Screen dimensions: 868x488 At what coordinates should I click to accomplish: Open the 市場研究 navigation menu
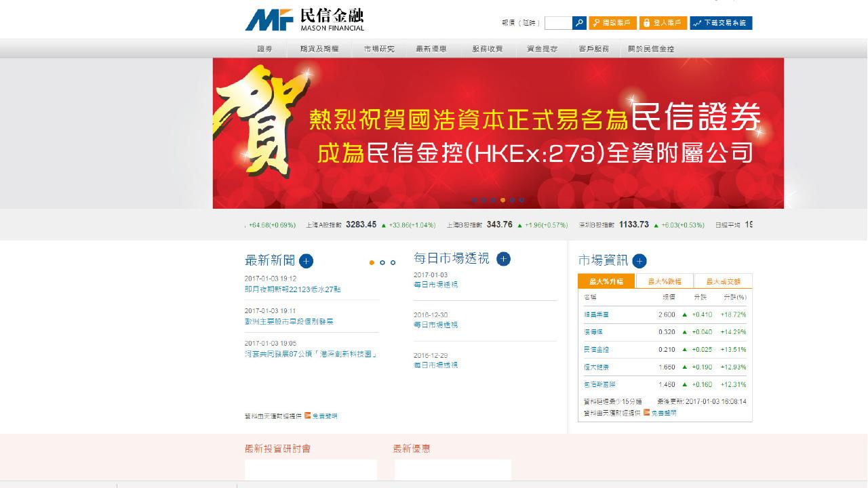378,49
